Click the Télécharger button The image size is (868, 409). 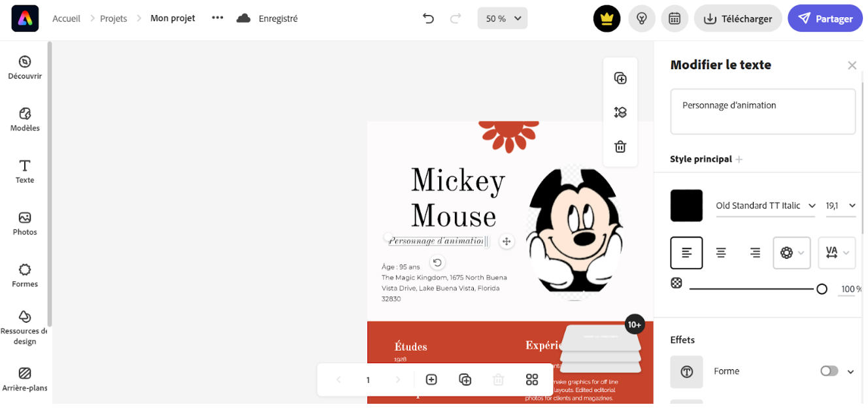(x=738, y=18)
